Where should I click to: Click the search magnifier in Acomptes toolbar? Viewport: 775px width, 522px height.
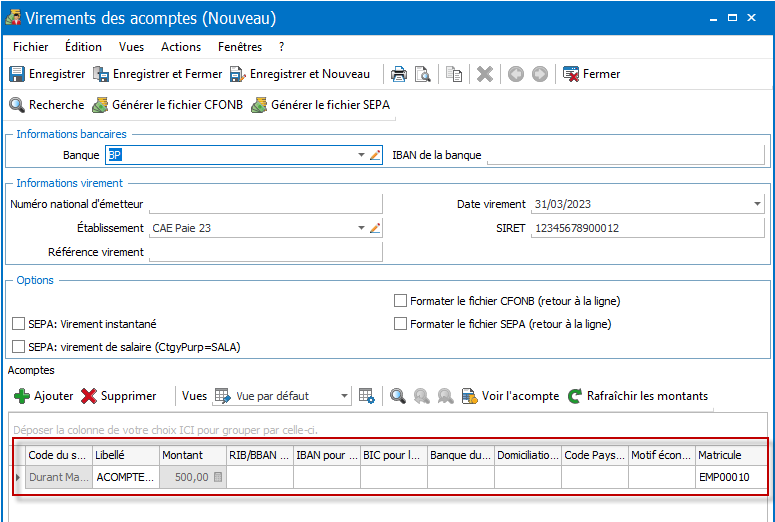tap(397, 396)
